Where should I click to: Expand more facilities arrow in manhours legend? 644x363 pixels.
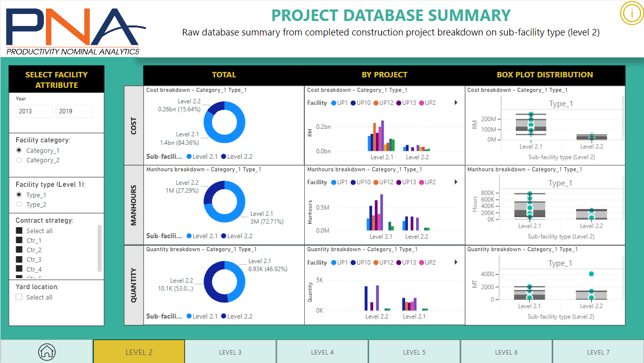[455, 182]
